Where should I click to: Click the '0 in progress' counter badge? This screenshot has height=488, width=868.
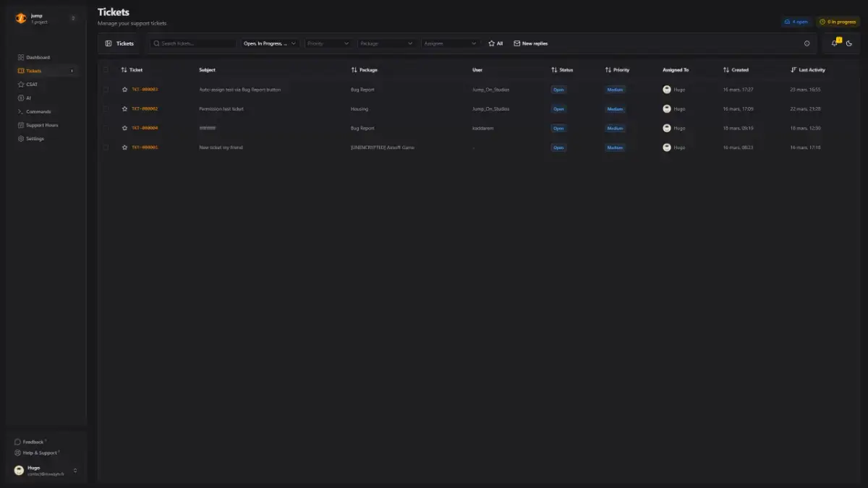click(x=838, y=22)
